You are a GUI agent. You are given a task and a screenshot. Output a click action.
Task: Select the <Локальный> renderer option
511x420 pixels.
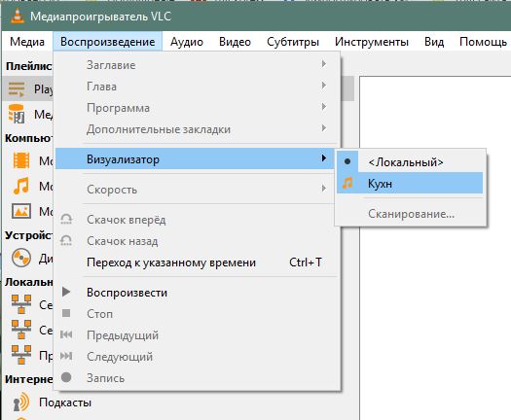410,161
